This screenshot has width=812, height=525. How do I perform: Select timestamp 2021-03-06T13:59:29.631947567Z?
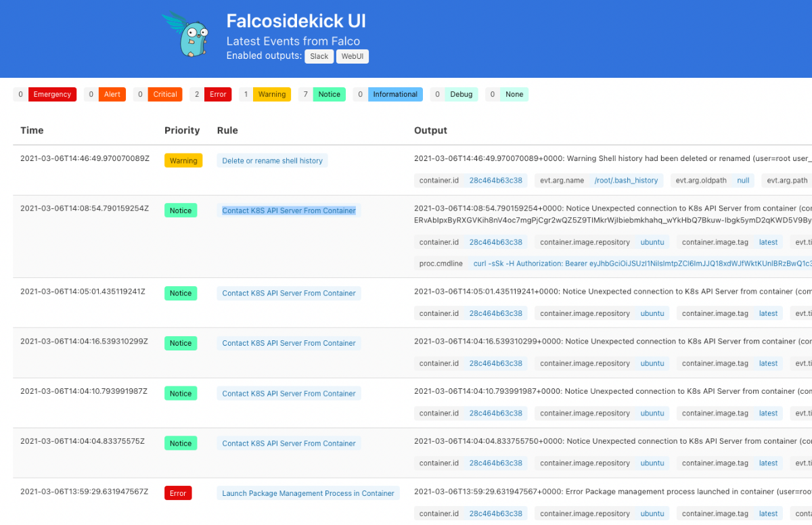85,492
